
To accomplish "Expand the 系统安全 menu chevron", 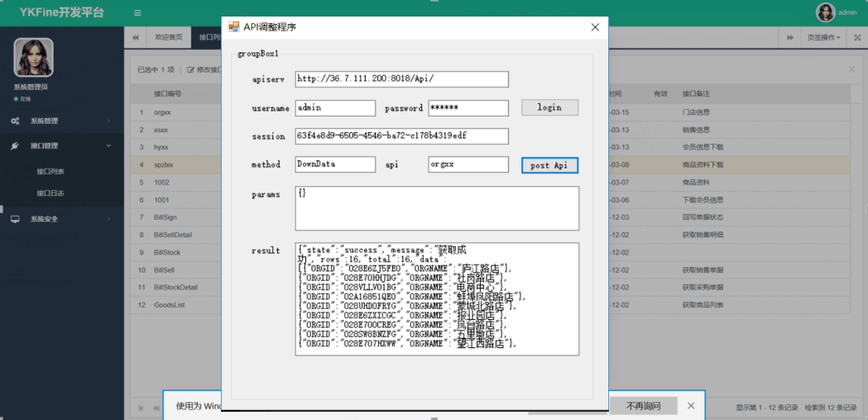I will coord(108,219).
